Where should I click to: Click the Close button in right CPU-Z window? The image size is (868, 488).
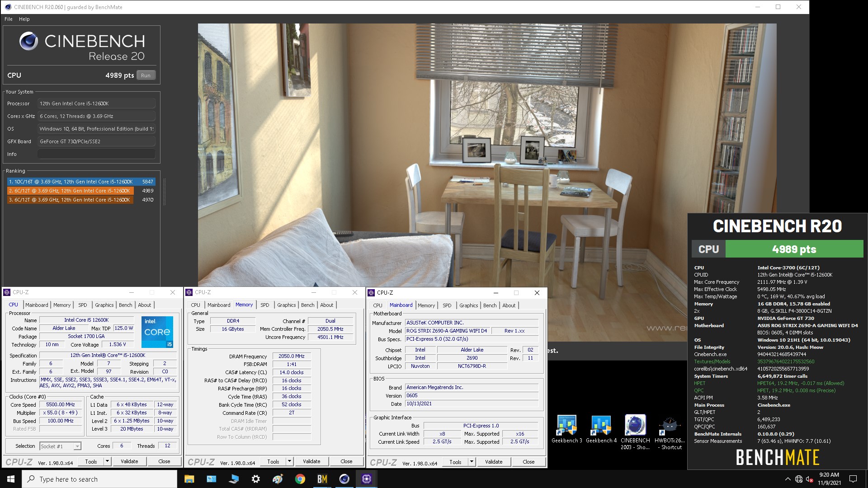(x=528, y=462)
